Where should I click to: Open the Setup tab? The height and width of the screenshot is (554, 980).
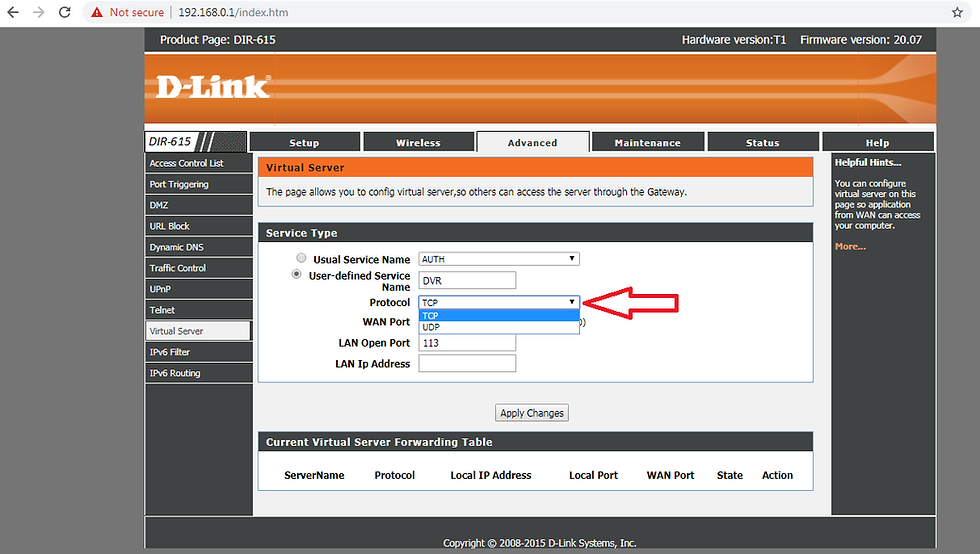pyautogui.click(x=304, y=143)
